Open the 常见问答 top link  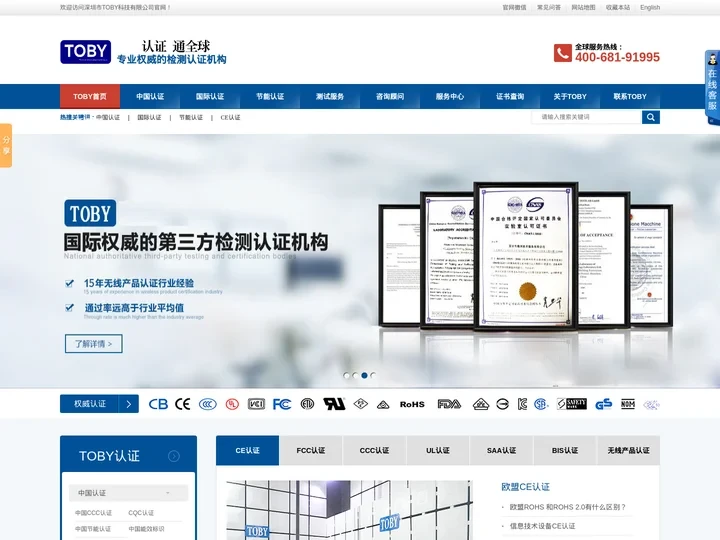pos(549,7)
